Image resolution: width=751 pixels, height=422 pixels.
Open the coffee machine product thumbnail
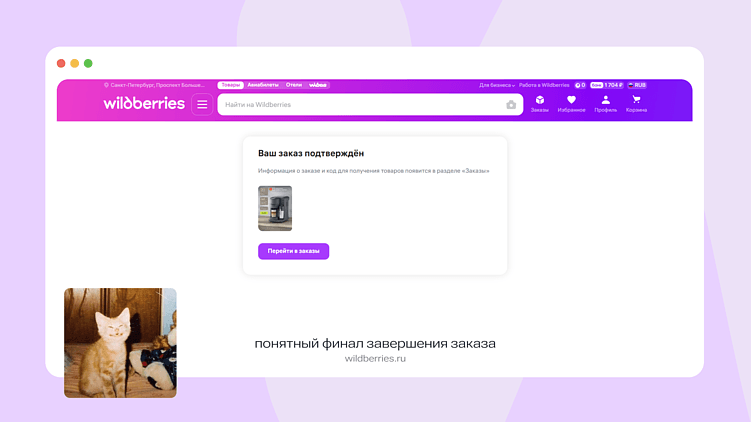[275, 208]
